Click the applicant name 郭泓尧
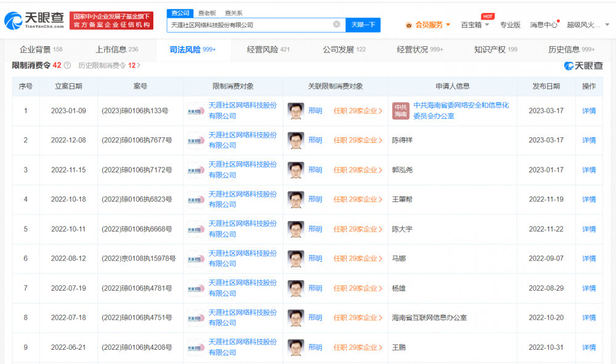This screenshot has height=364, width=616. [x=402, y=170]
